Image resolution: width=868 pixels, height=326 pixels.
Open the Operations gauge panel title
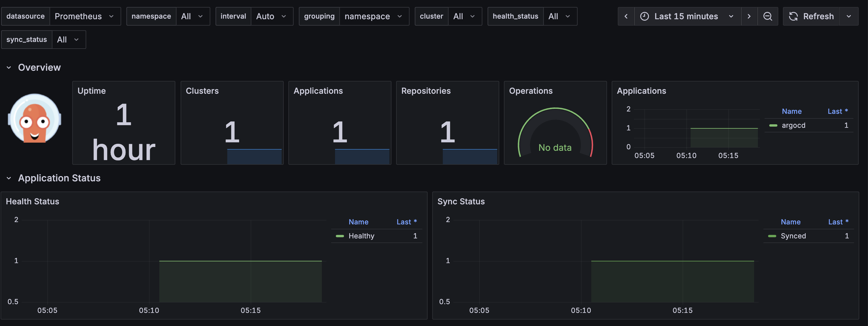pyautogui.click(x=530, y=91)
